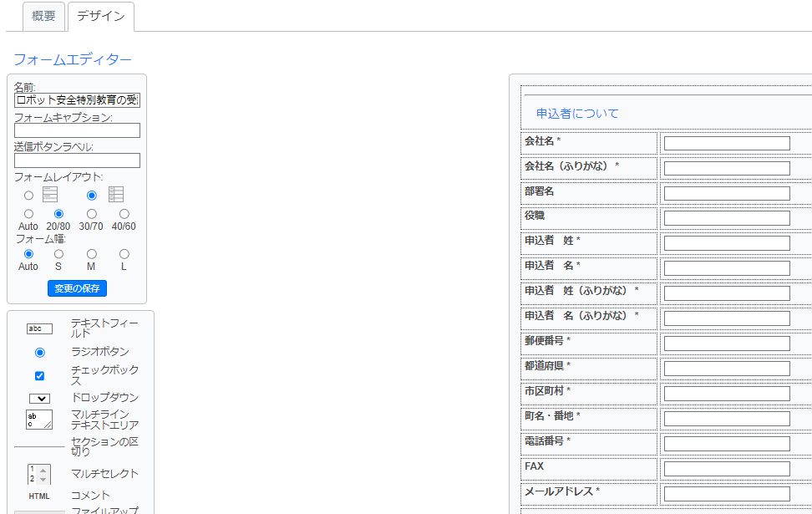Switch to the 概要 tab

[x=43, y=16]
